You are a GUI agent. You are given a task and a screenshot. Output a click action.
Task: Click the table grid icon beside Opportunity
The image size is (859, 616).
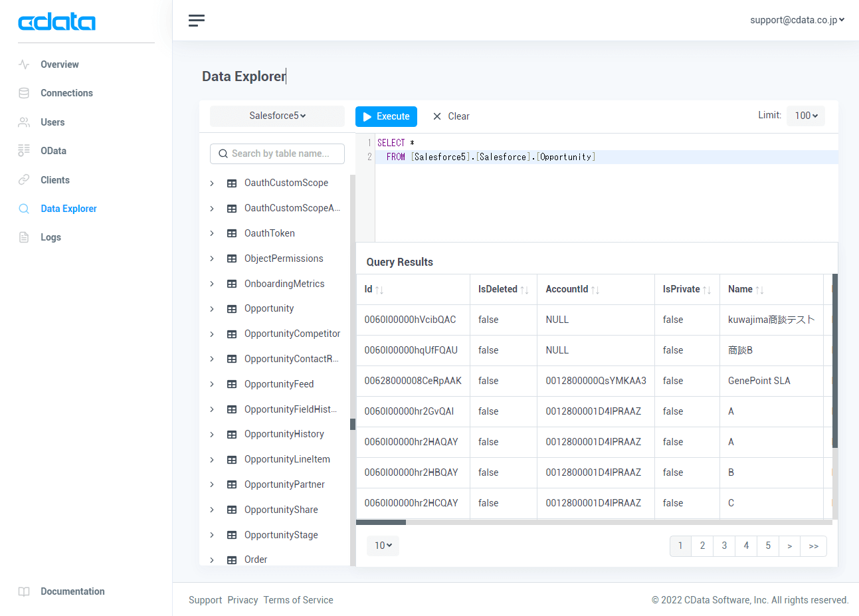(230, 308)
